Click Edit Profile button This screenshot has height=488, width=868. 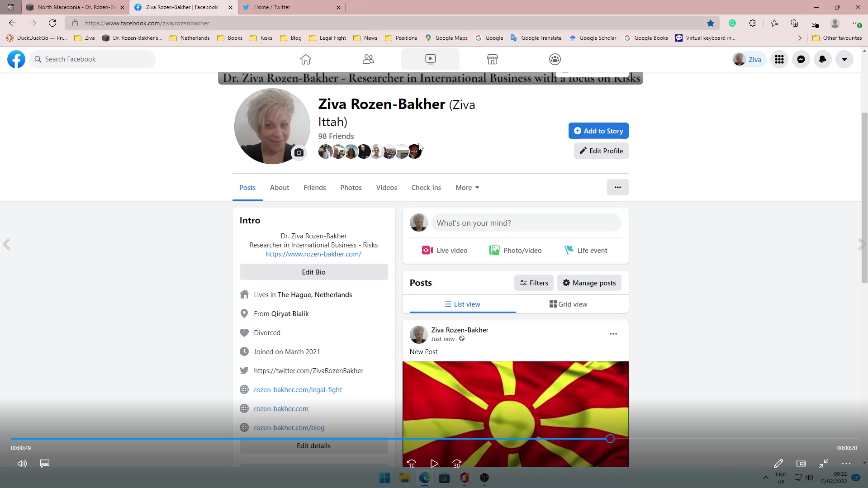(601, 151)
